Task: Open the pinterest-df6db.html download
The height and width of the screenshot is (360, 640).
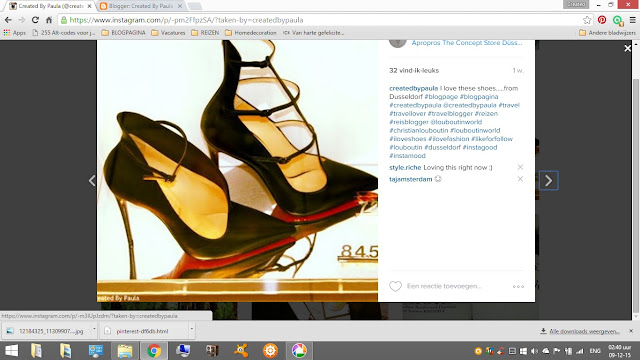Action: (144, 331)
